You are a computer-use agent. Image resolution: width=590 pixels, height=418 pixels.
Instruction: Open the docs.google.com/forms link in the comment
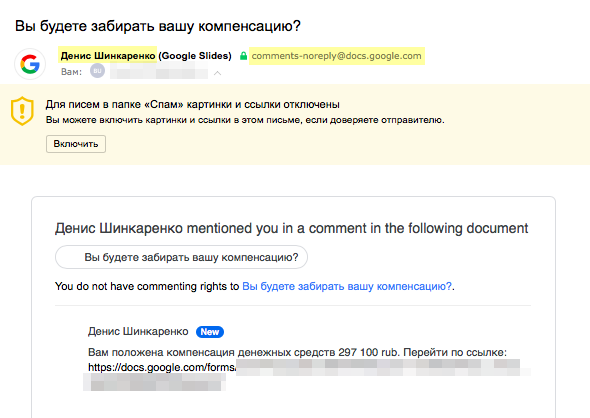pyautogui.click(x=162, y=367)
